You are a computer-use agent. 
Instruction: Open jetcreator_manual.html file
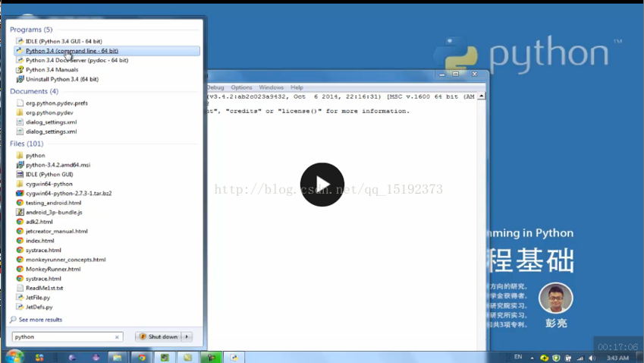pos(57,231)
